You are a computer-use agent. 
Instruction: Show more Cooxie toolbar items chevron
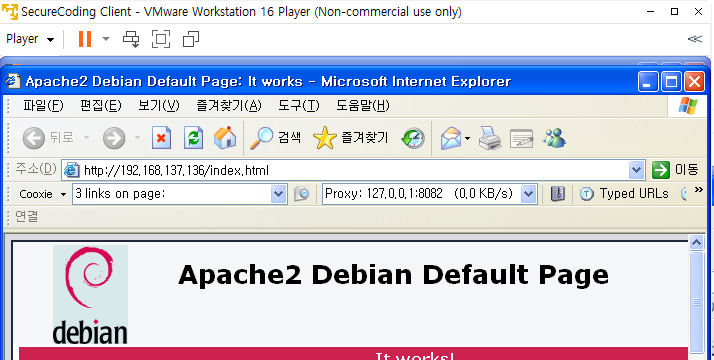pyautogui.click(x=699, y=190)
